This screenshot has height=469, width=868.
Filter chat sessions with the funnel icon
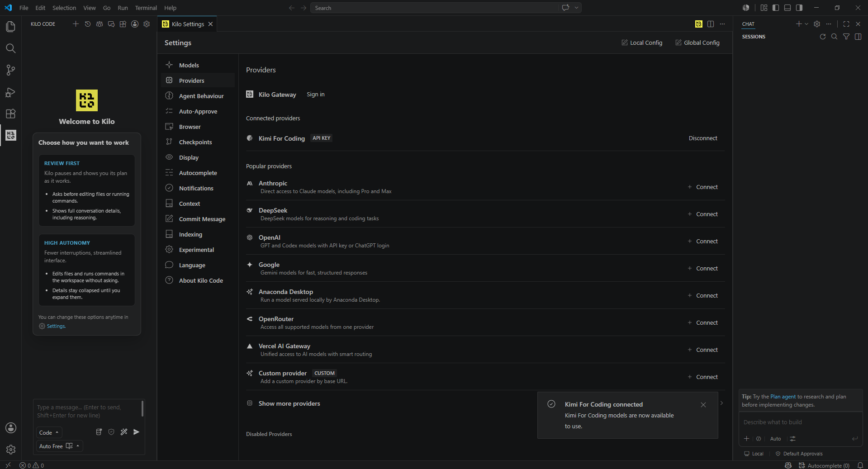[x=846, y=37]
